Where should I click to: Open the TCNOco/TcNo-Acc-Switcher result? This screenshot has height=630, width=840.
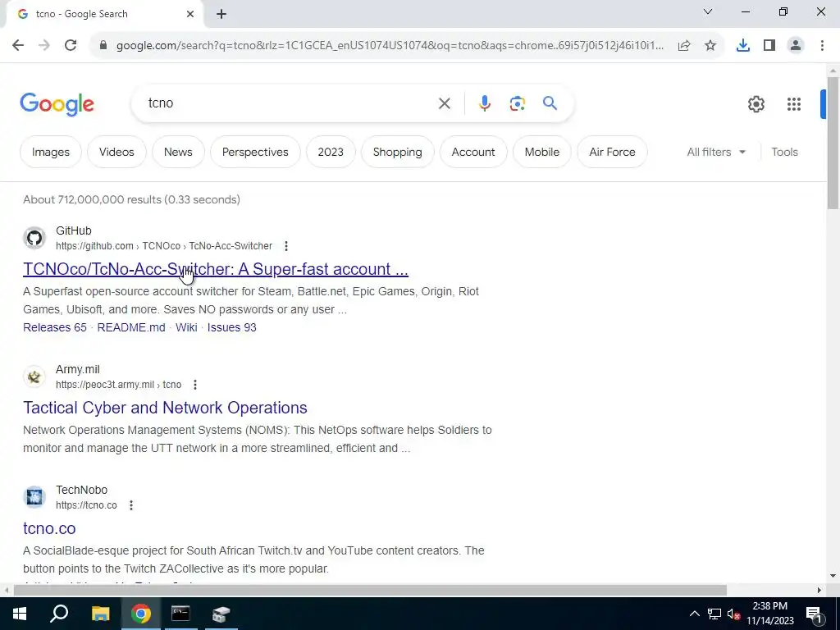pos(216,269)
